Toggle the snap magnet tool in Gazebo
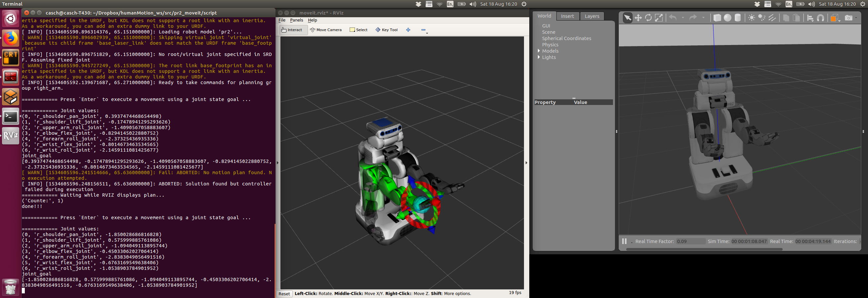This screenshot has width=868, height=298. (x=821, y=18)
